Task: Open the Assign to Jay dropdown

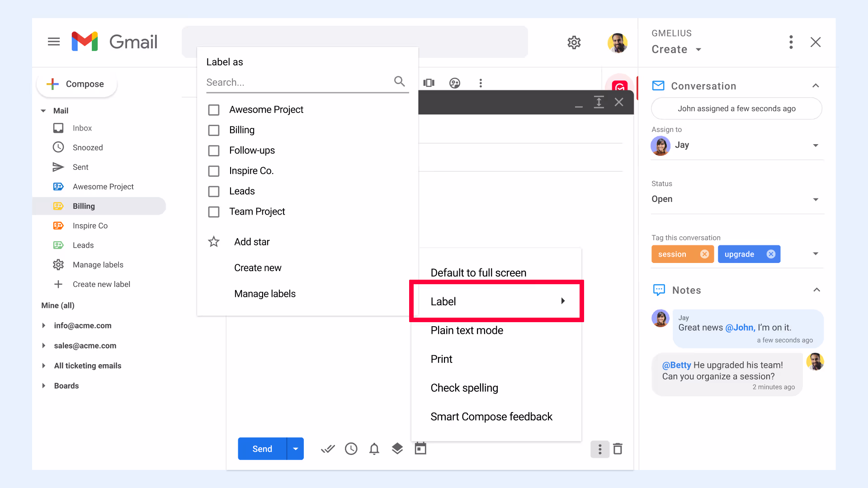Action: (737, 145)
